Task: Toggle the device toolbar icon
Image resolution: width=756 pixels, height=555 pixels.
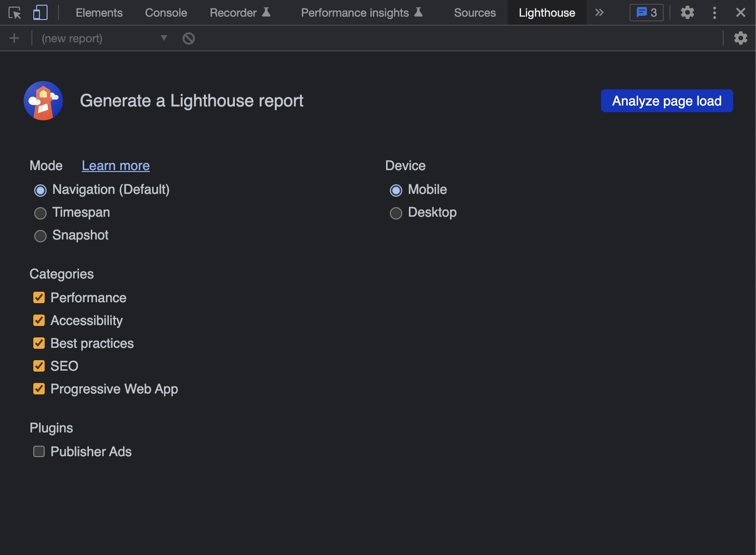Action: click(40, 12)
